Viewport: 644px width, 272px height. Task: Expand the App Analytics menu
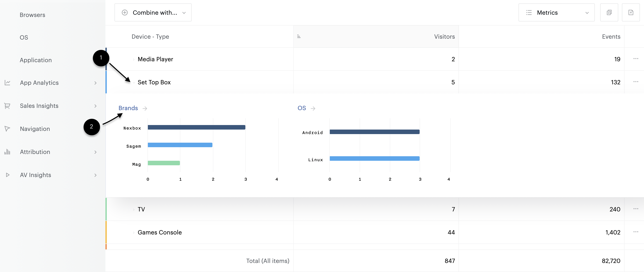(95, 83)
